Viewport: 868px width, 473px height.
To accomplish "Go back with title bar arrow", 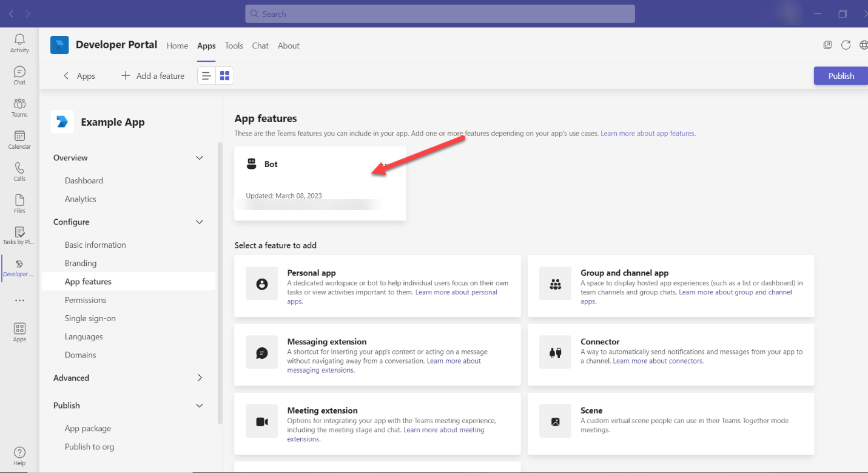I will (x=12, y=13).
